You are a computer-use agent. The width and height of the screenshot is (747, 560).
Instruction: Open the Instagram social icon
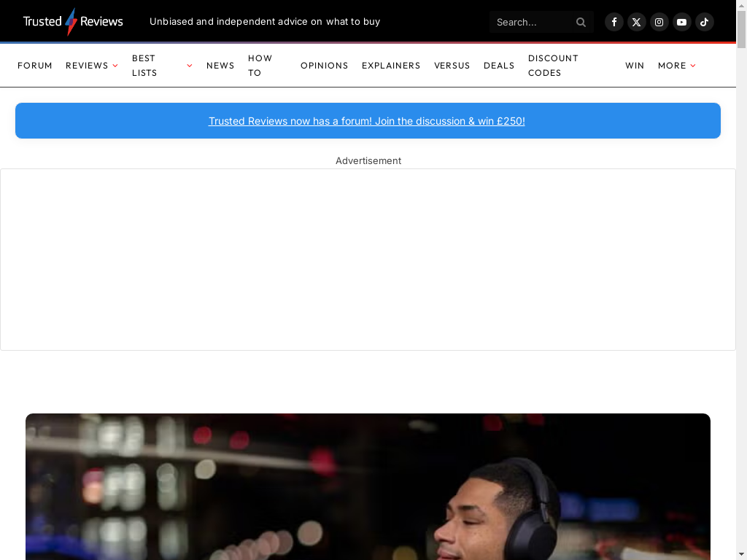[x=659, y=22]
